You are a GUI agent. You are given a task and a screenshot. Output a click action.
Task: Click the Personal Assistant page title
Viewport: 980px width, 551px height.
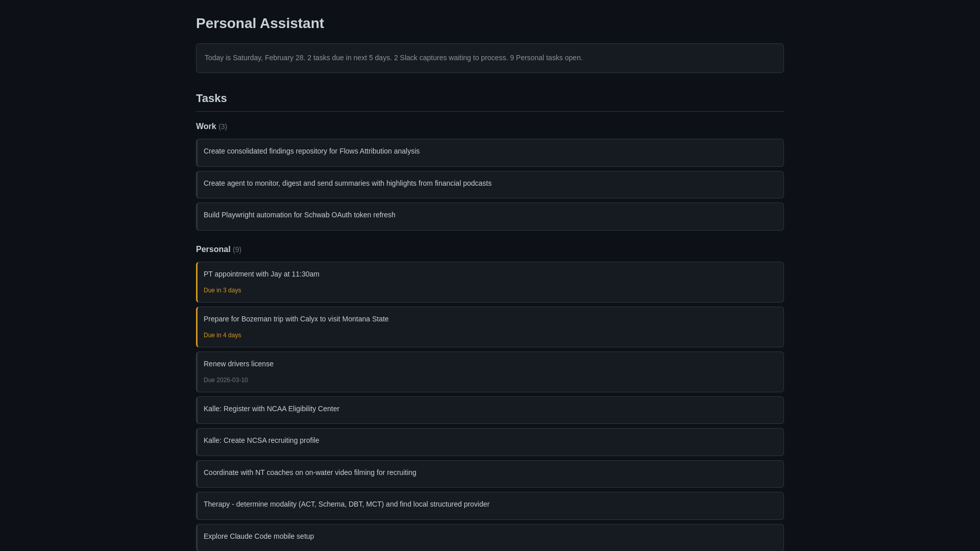(x=260, y=23)
